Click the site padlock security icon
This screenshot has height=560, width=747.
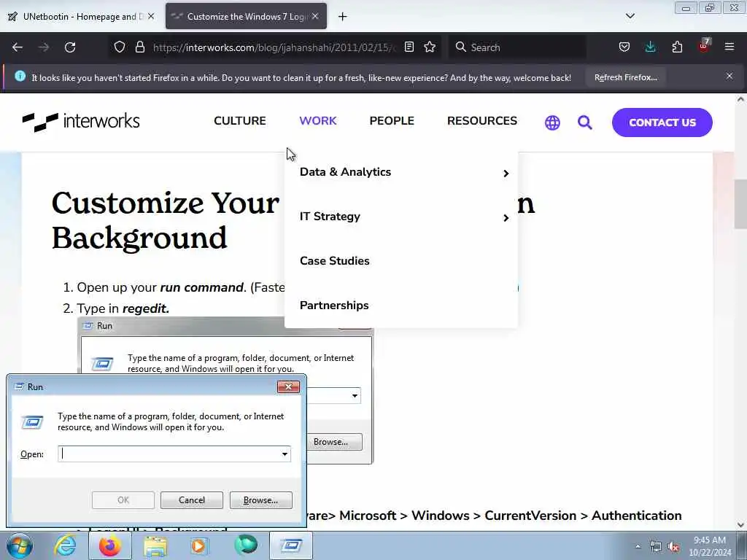139,47
